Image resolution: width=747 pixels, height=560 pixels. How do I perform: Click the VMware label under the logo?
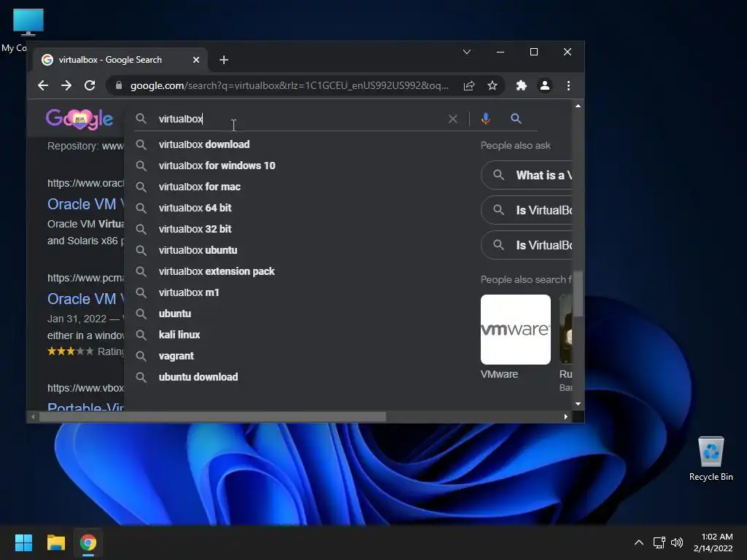tap(499, 374)
